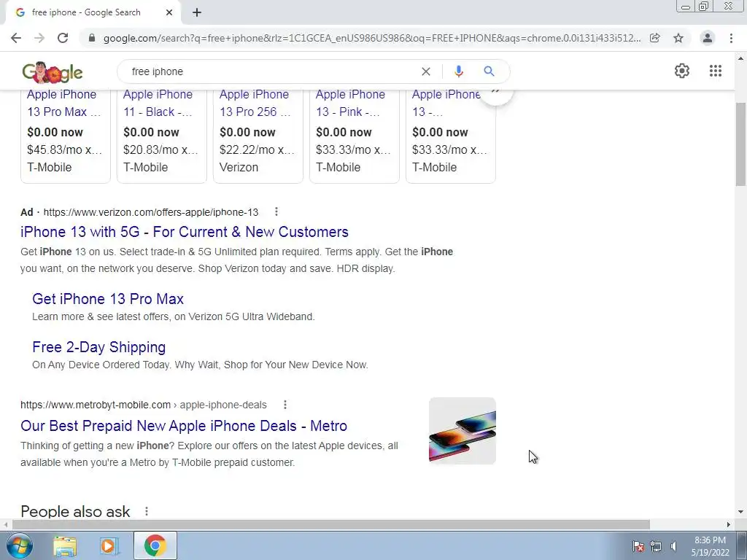
Task: View site security lock info
Action: (92, 38)
